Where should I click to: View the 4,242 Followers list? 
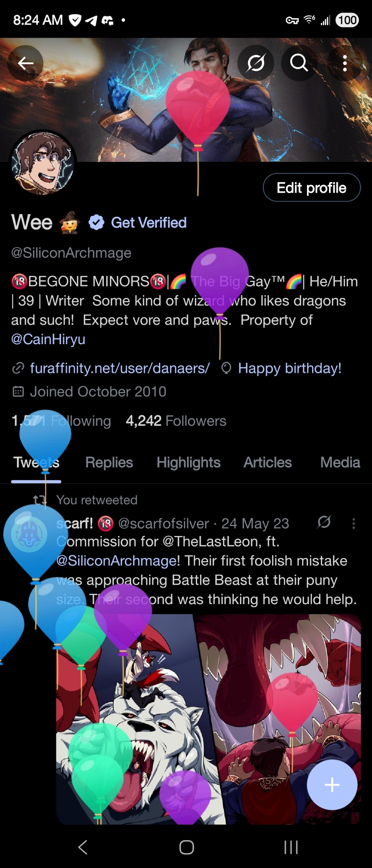tap(176, 421)
